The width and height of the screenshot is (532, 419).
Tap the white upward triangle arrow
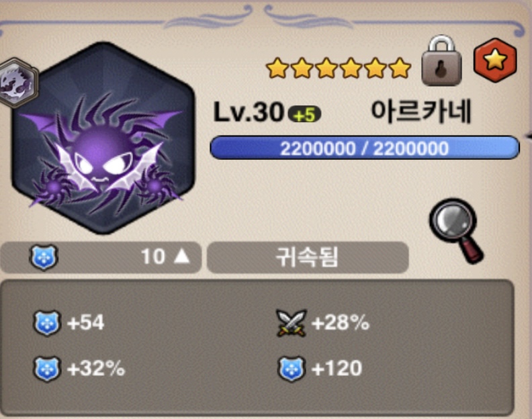[x=181, y=256]
